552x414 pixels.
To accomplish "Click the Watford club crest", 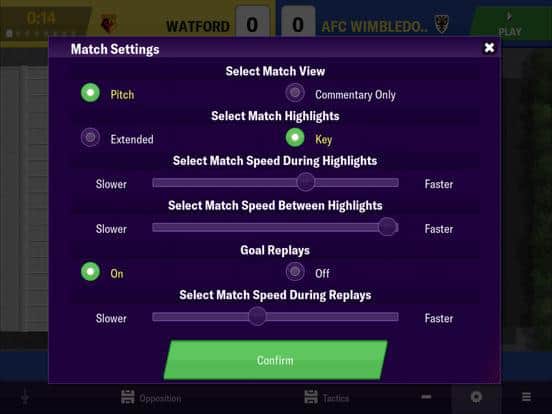I will 108,24.
